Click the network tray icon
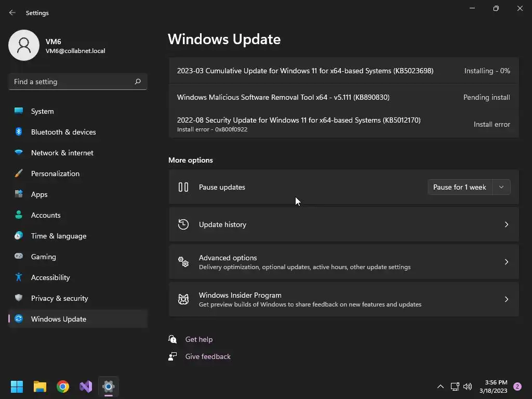The image size is (532, 399). pyautogui.click(x=455, y=387)
